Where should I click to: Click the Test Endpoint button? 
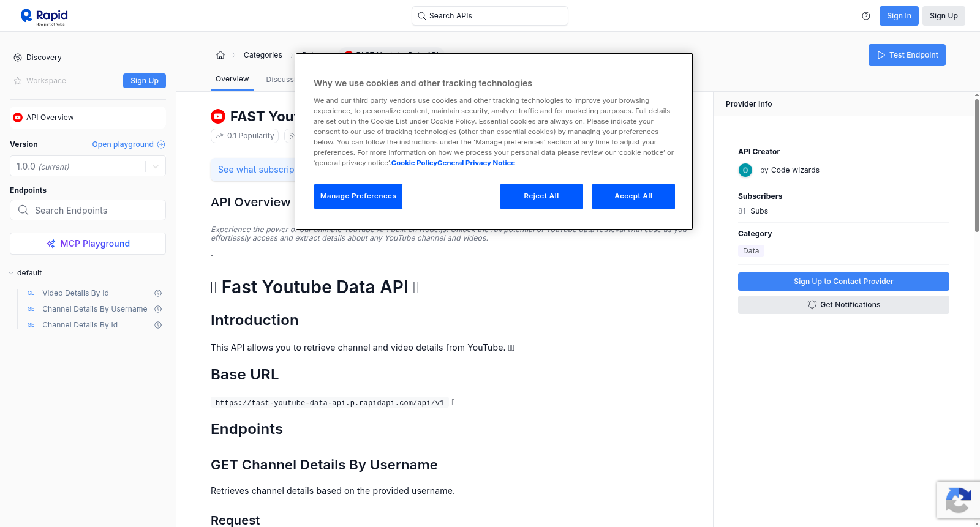(907, 55)
